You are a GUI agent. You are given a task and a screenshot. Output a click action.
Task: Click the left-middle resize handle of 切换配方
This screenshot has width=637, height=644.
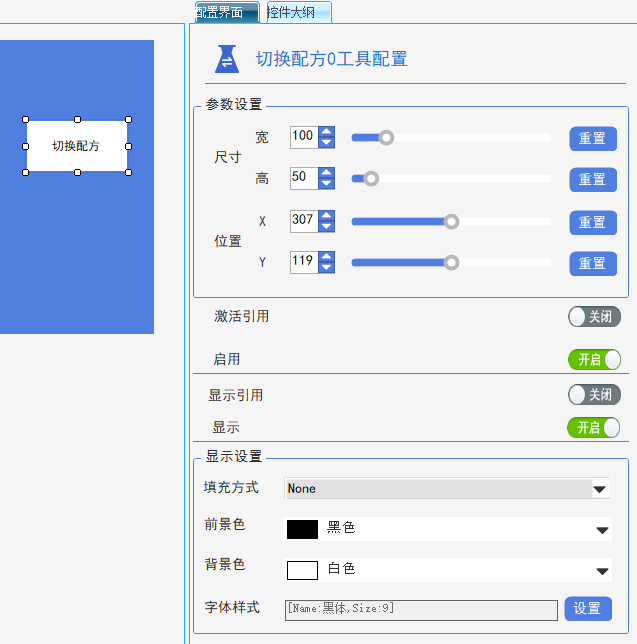tap(25, 146)
